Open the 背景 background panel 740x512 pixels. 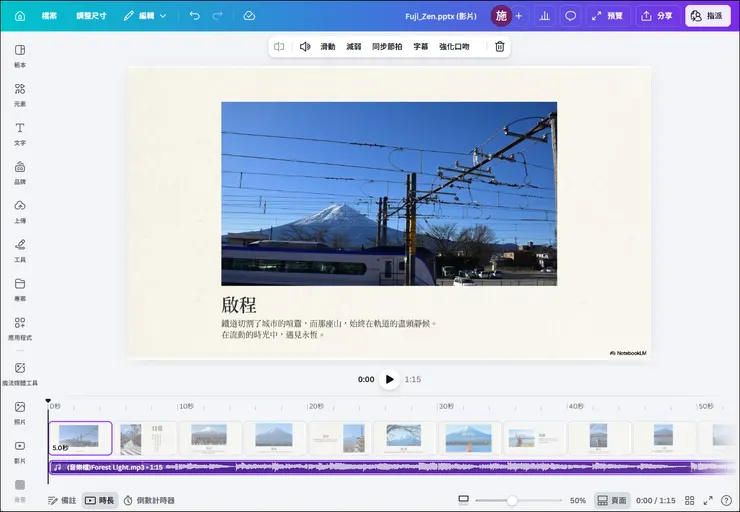point(20,491)
